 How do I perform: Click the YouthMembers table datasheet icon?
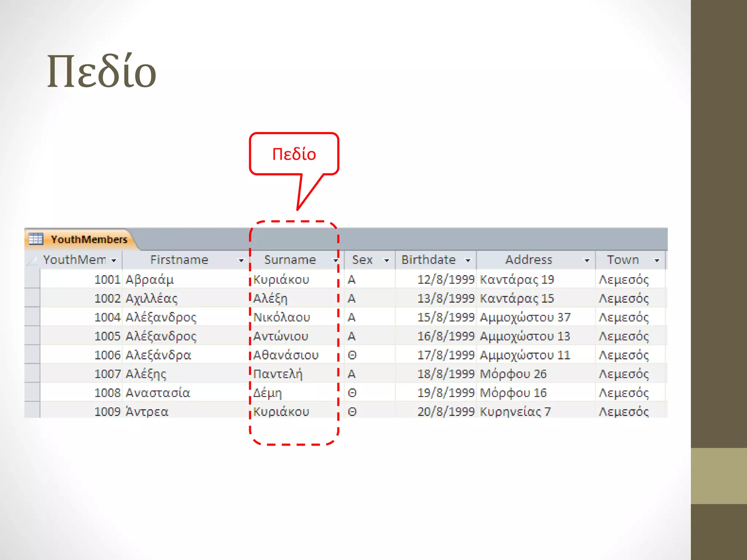36,239
